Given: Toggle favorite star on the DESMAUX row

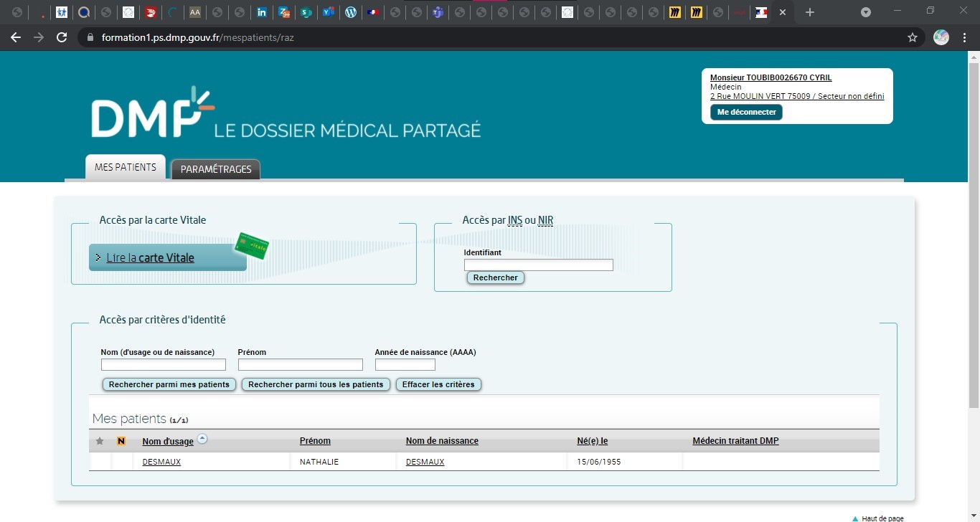Looking at the screenshot, I should pyautogui.click(x=99, y=461).
